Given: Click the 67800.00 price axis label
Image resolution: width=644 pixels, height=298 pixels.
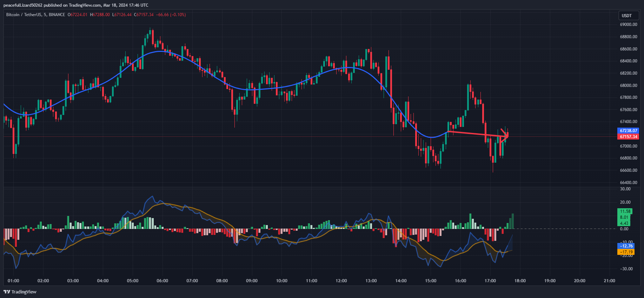Looking at the screenshot, I should [629, 97].
